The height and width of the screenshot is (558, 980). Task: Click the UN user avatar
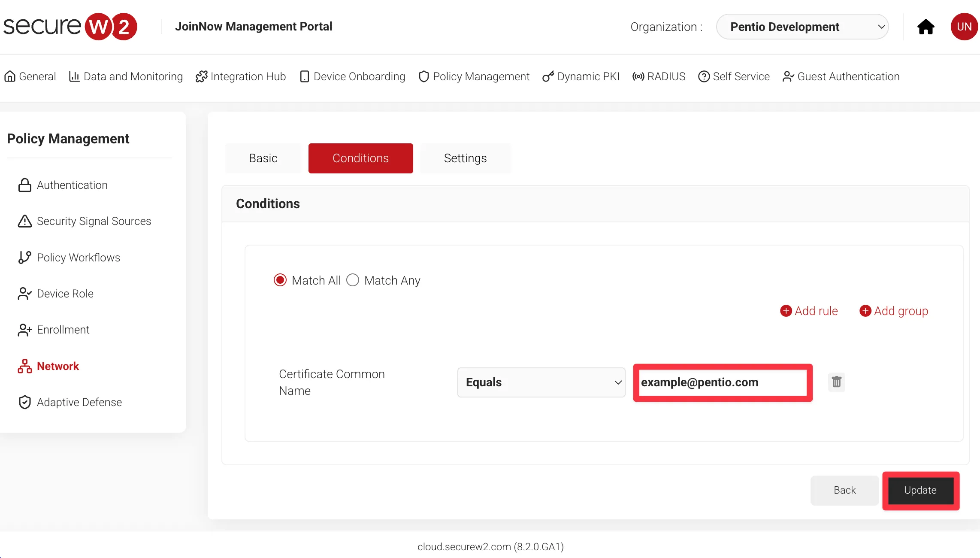tap(964, 27)
